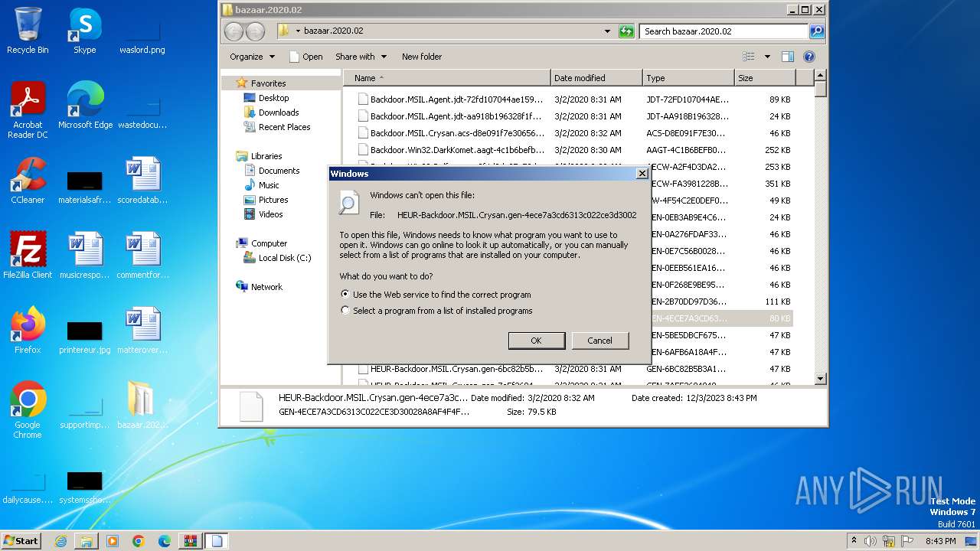Open Acrobat Reader DC desktop icon

point(28,110)
